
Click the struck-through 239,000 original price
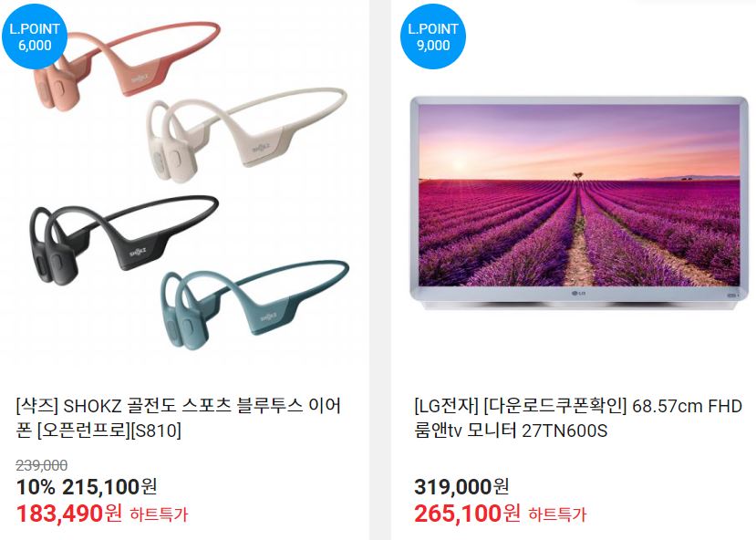coord(41,465)
